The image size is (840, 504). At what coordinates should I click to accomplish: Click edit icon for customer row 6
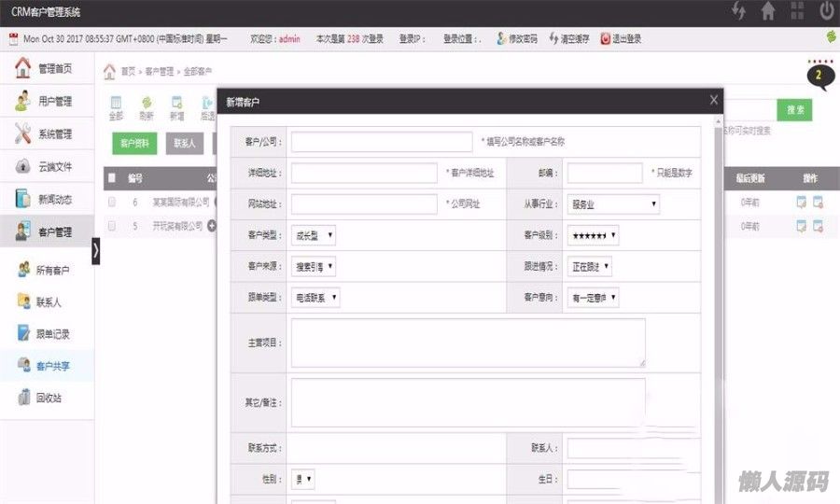pos(802,202)
